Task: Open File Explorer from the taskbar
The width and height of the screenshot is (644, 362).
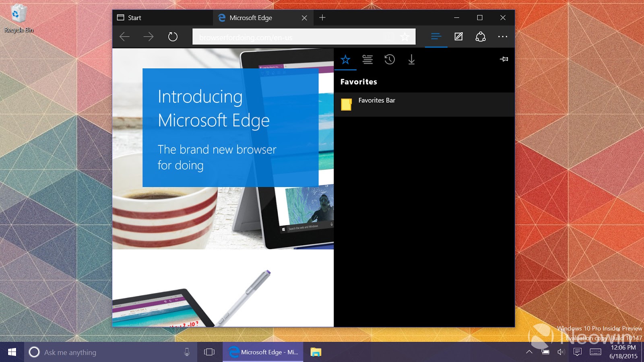Action: click(316, 352)
